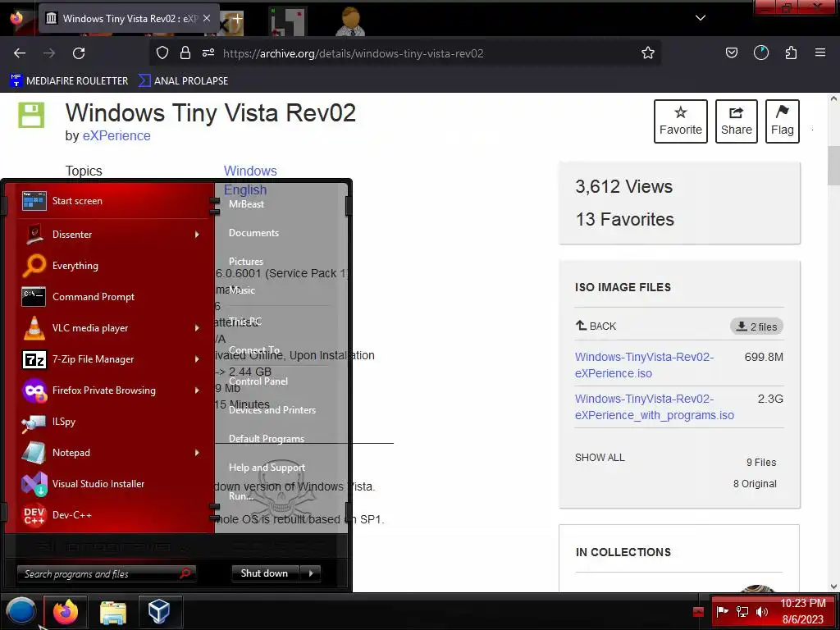Open Action Center flag tray icon
The height and width of the screenshot is (630, 840).
[722, 611]
